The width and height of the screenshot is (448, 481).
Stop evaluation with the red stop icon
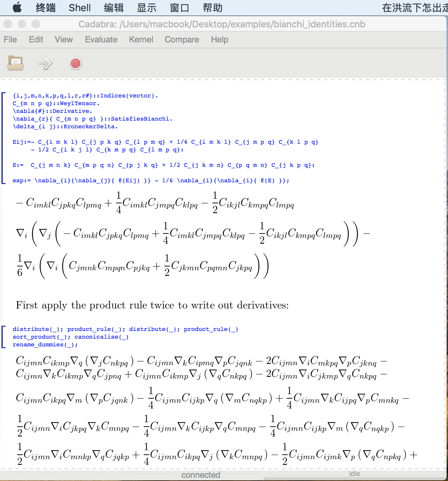click(75, 63)
